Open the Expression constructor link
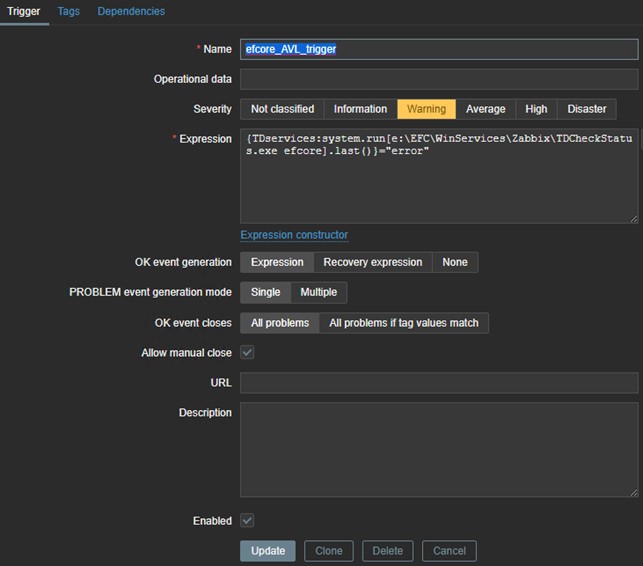Screen dimensions: 643x566 click(x=294, y=235)
